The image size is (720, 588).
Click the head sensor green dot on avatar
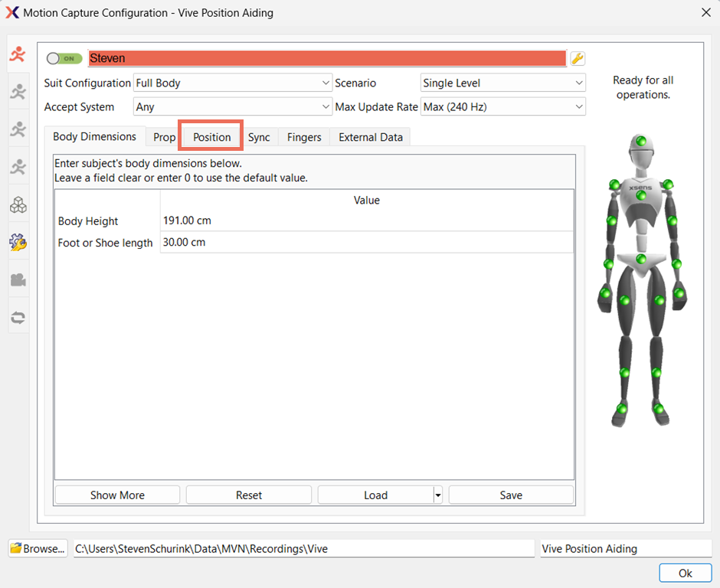click(641, 142)
